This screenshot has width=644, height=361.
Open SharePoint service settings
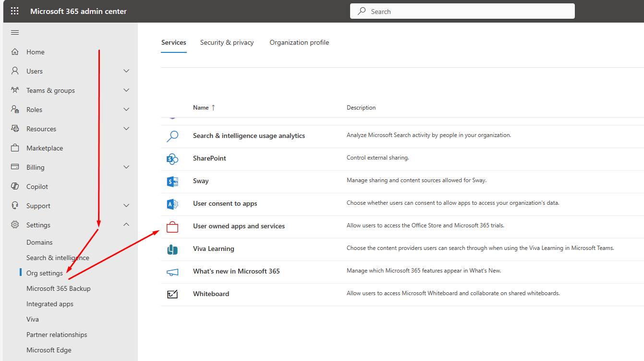209,158
